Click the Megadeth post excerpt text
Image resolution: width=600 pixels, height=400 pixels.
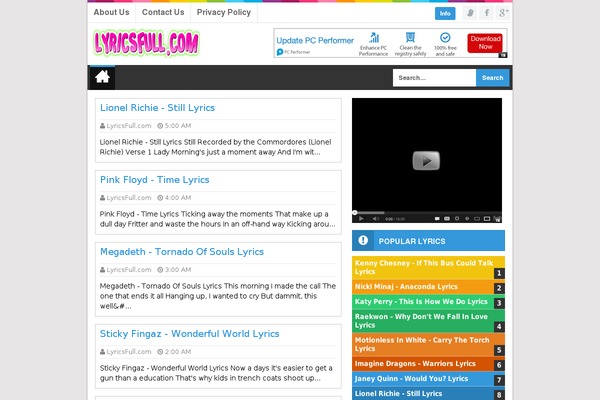click(x=218, y=296)
